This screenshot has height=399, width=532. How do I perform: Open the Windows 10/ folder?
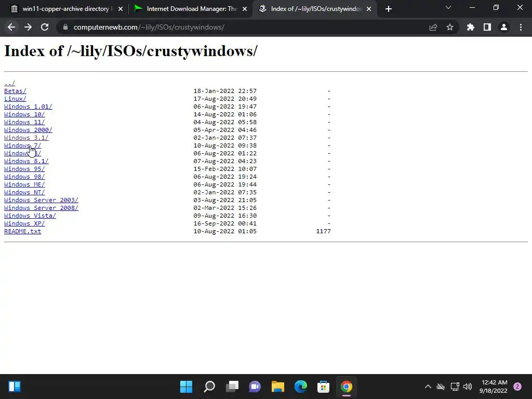(24, 114)
